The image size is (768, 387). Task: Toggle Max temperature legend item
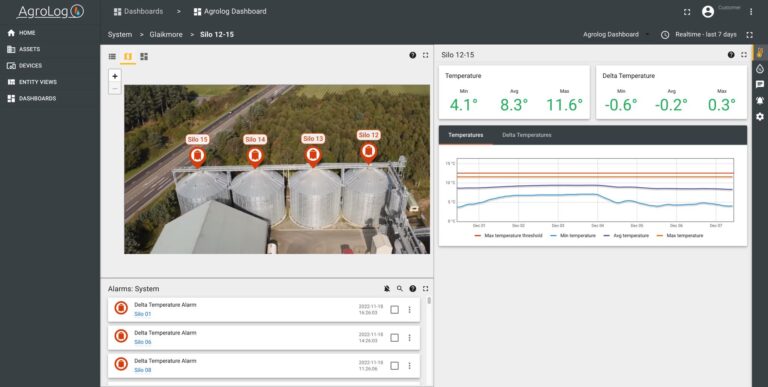[x=680, y=236]
